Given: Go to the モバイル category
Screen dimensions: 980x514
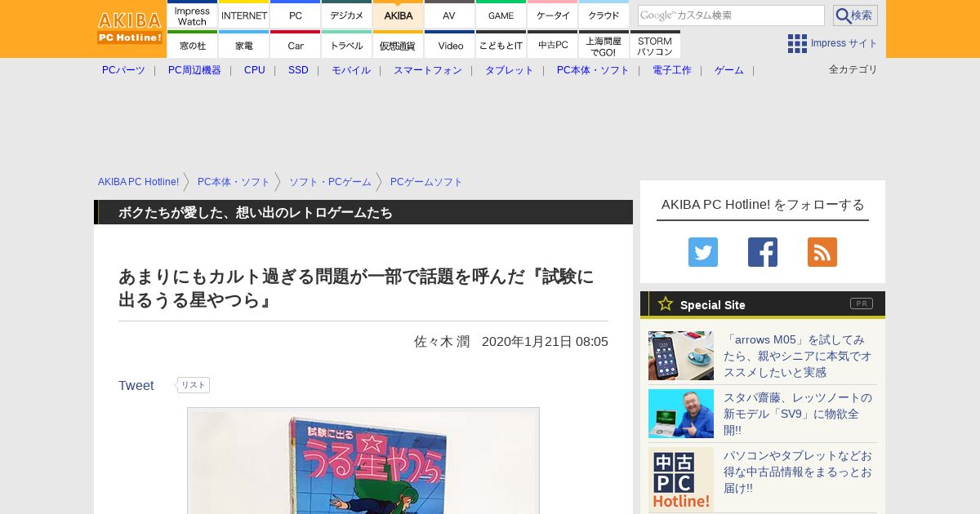Looking at the screenshot, I should coord(351,70).
